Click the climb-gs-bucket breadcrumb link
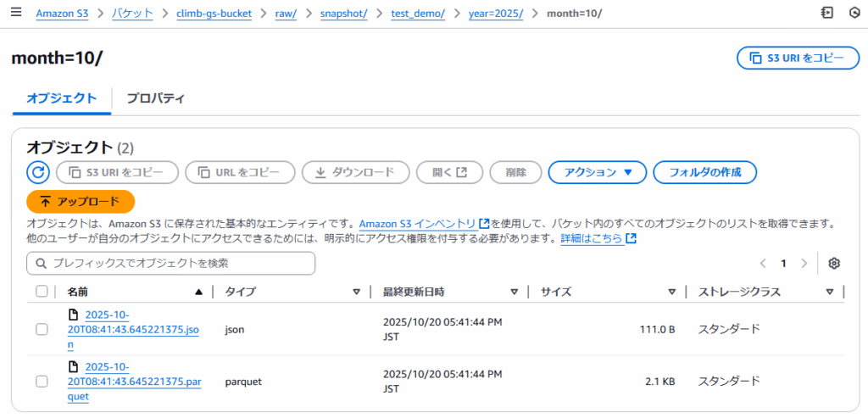 [x=220, y=14]
